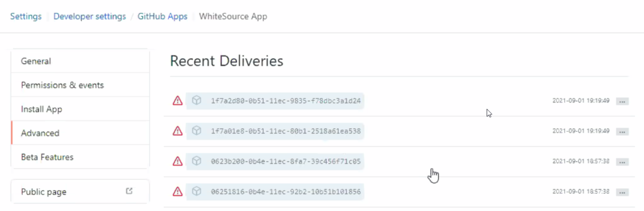Open ellipsis menu for delivery 06251816
This screenshot has width=644, height=211.
622,193
